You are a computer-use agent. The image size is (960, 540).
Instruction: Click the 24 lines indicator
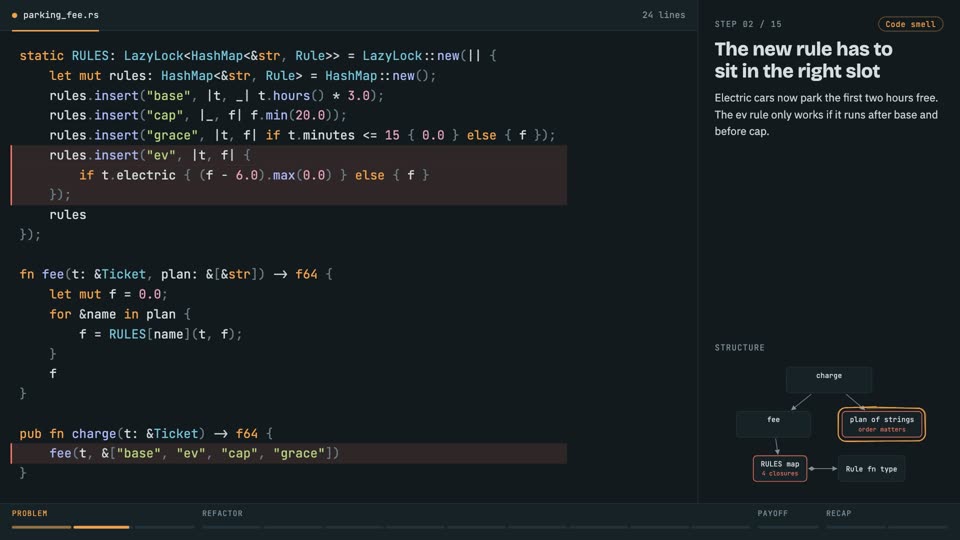click(663, 15)
